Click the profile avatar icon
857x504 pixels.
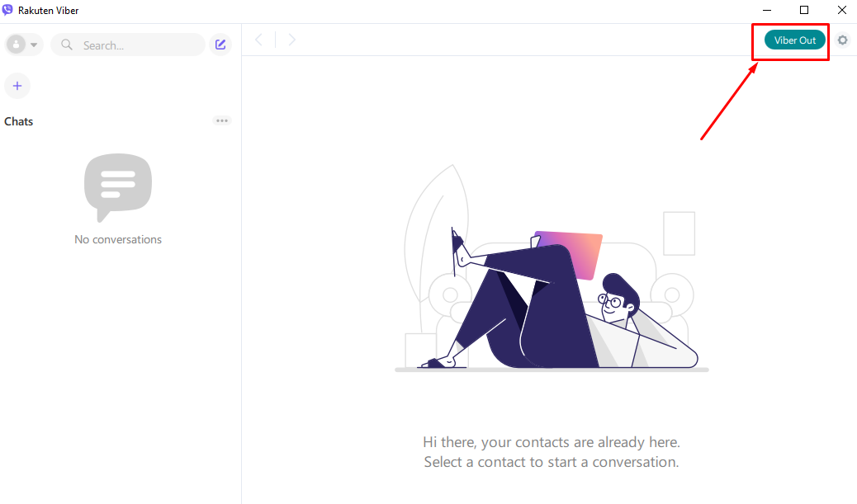pyautogui.click(x=17, y=44)
